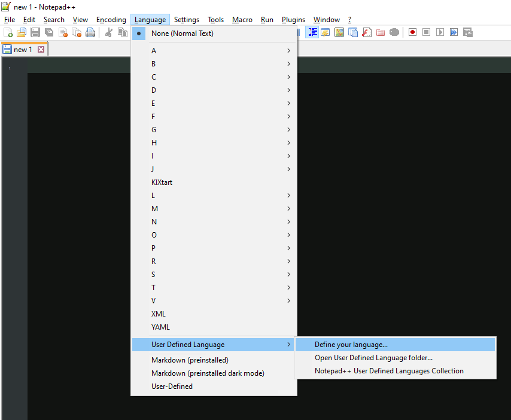Click the New file toolbar icon
The image size is (511, 420).
point(8,32)
